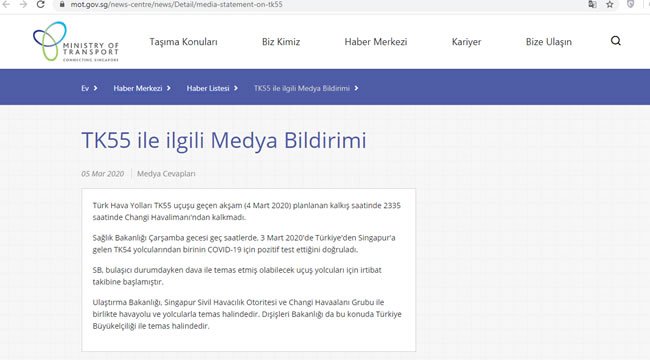The width and height of the screenshot is (650, 360).
Task: Open Bize Ulaşın menu item
Action: click(548, 42)
